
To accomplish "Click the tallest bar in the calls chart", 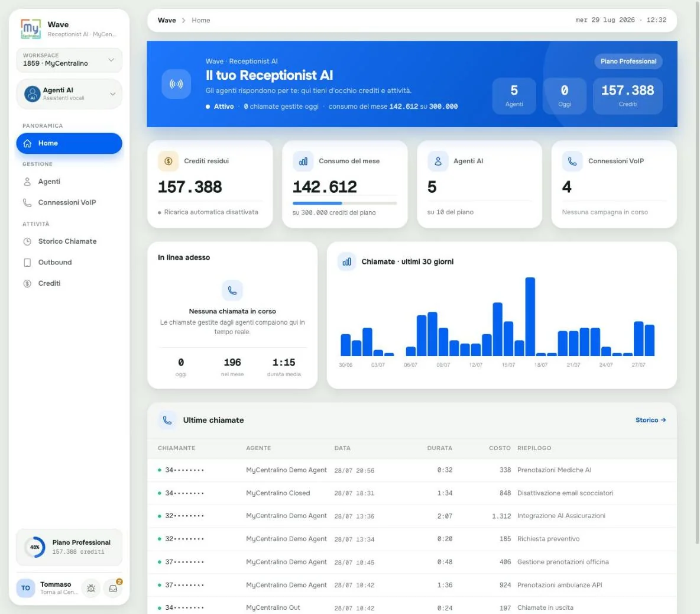I will coord(530,316).
